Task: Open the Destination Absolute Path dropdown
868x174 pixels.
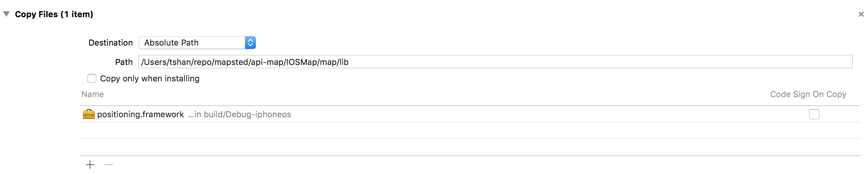Action: point(192,43)
